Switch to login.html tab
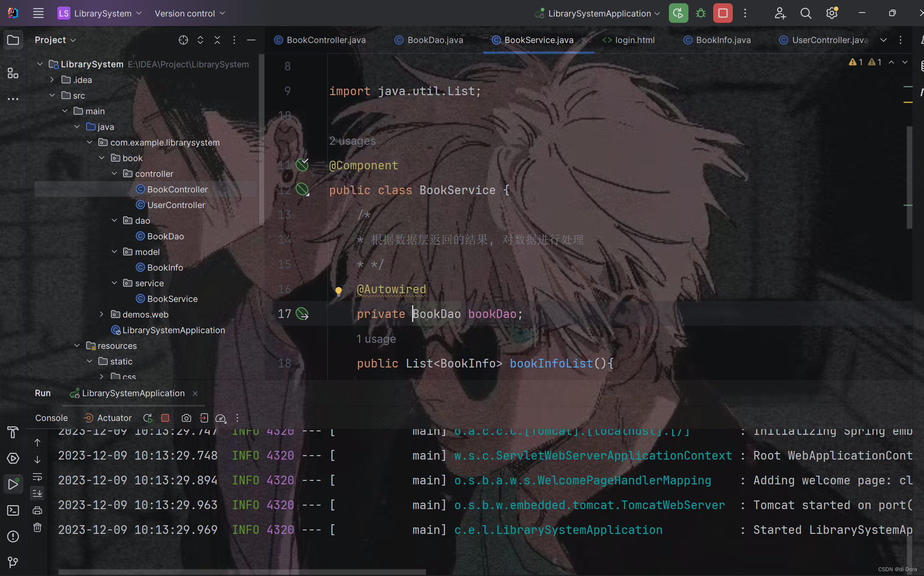 [x=628, y=40]
